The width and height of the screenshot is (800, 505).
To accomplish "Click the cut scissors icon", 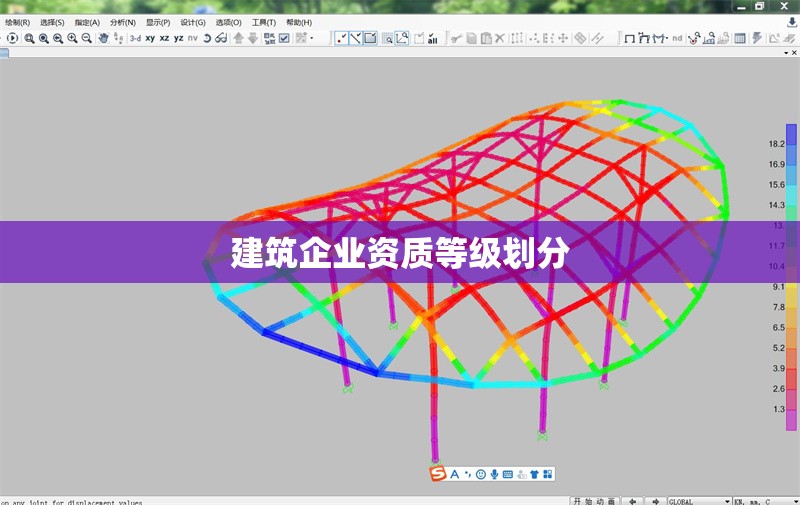I will click(457, 38).
